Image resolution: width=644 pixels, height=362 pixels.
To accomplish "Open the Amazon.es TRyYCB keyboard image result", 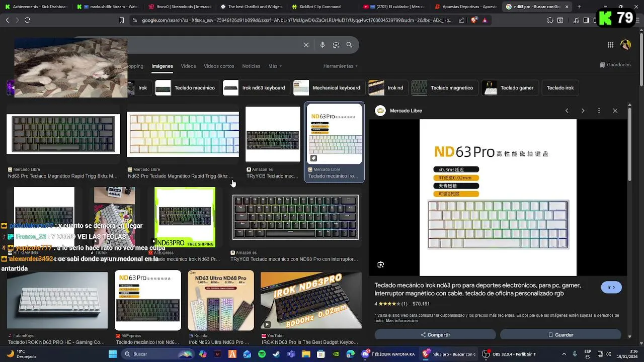I will [295, 217].
